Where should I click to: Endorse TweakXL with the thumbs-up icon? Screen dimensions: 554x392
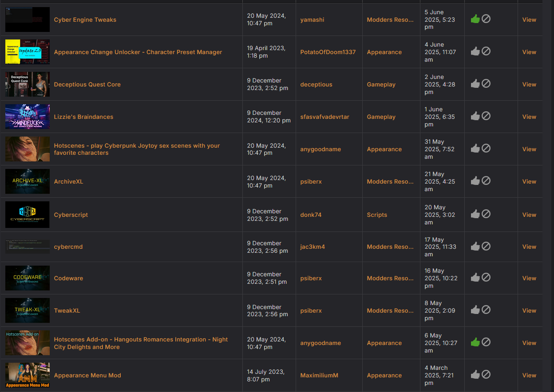click(x=475, y=310)
